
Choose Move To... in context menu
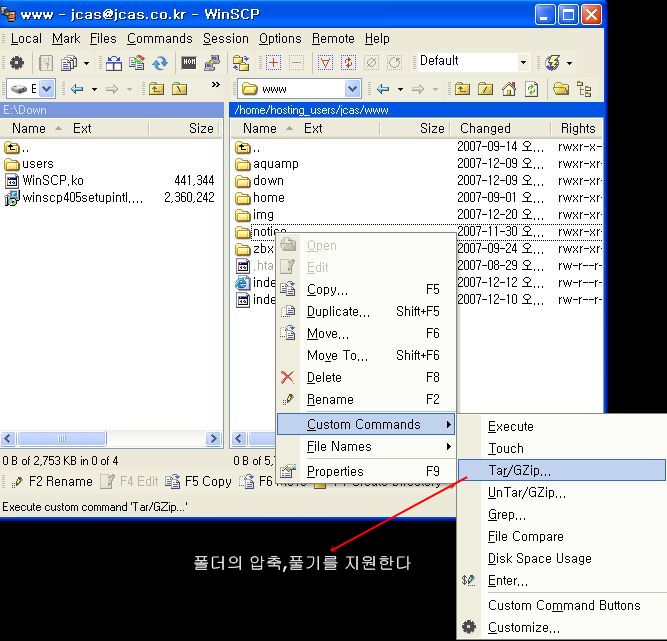[x=366, y=355]
